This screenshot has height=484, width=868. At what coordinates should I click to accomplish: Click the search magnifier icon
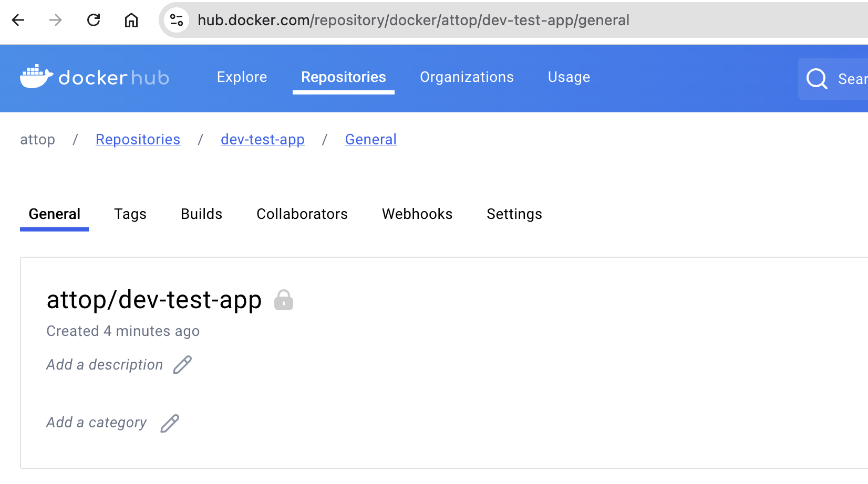pos(817,79)
